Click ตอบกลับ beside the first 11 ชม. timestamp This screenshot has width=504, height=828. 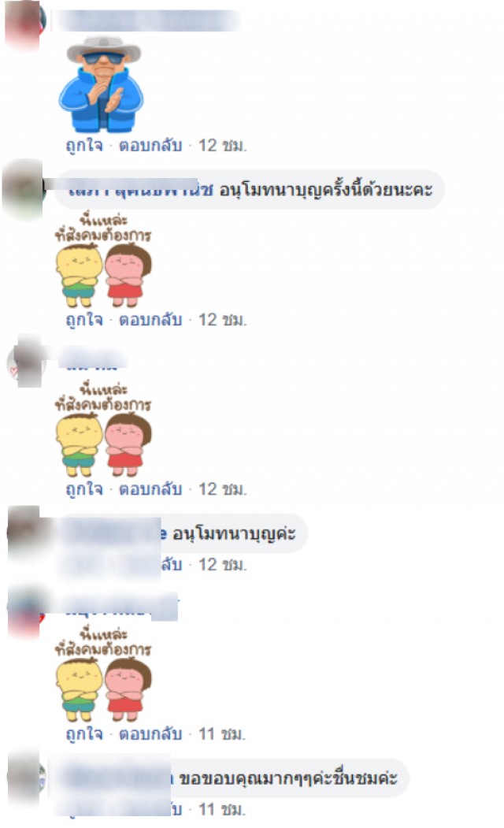pos(150,734)
